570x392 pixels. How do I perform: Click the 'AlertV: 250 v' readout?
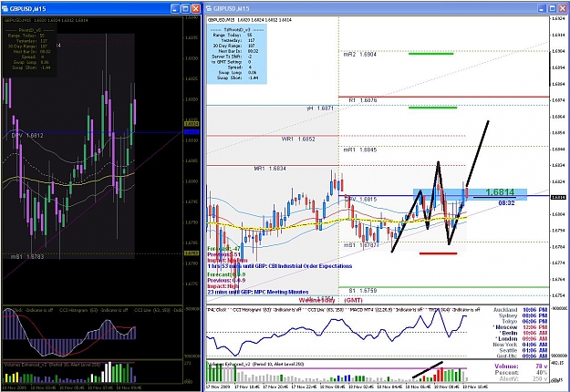click(522, 379)
